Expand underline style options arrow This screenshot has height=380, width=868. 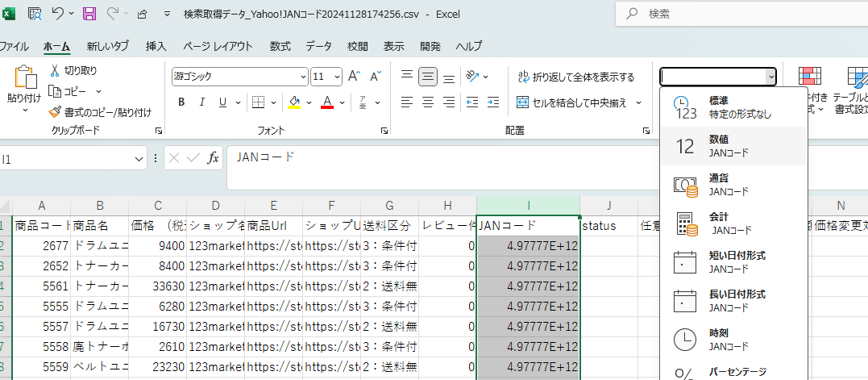tap(238, 102)
